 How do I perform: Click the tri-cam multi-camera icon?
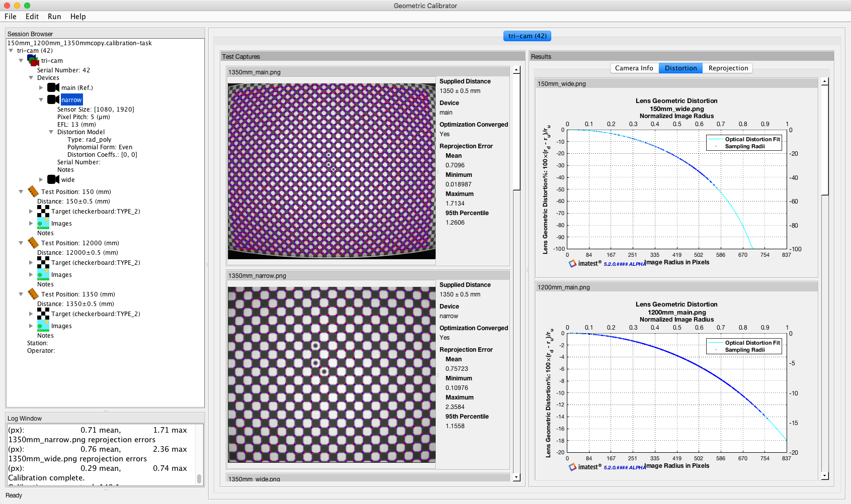(x=33, y=60)
